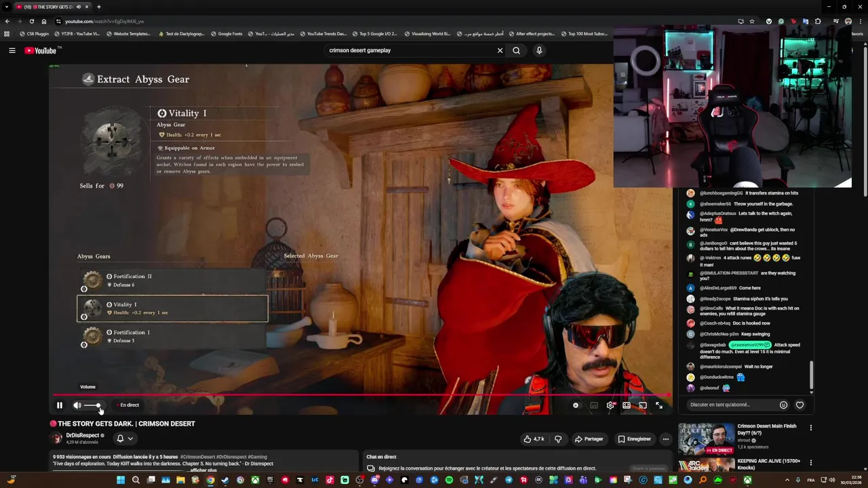Open options for KEEPING ARC ALIVE video
Screen dimensions: 868x488
(810, 463)
